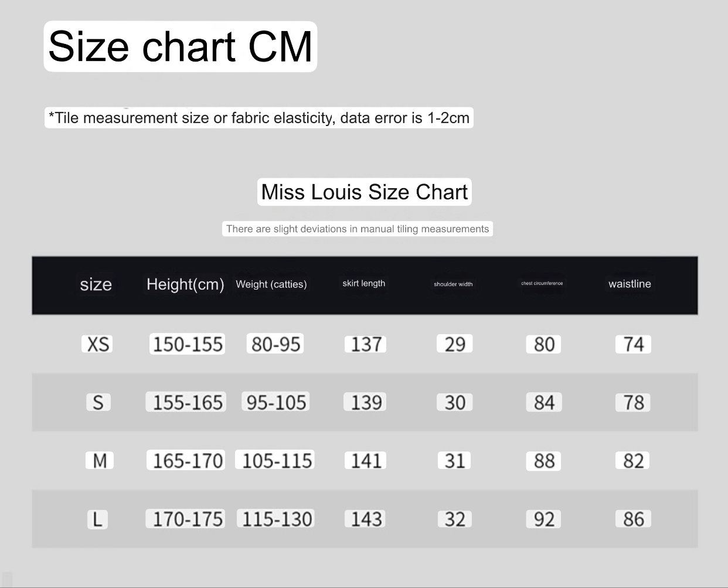Click the 'size' column header
The height and width of the screenshot is (588, 728).
96,284
